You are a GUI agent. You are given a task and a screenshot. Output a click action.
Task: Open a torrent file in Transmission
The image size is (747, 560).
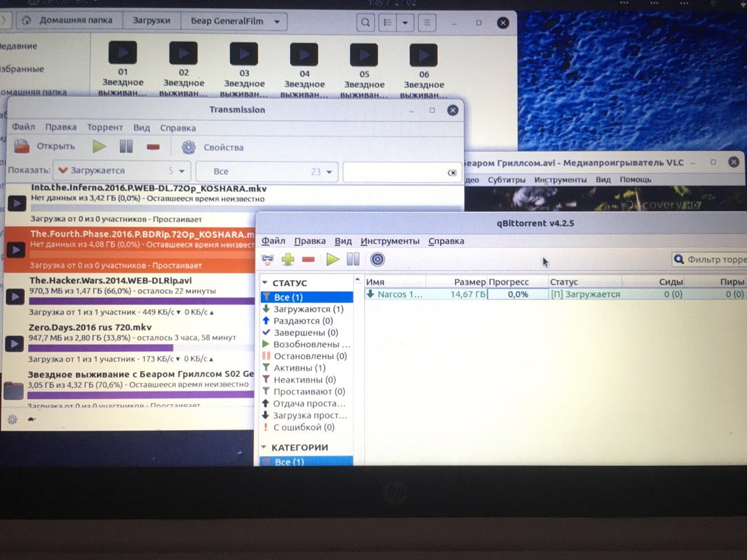[22, 146]
